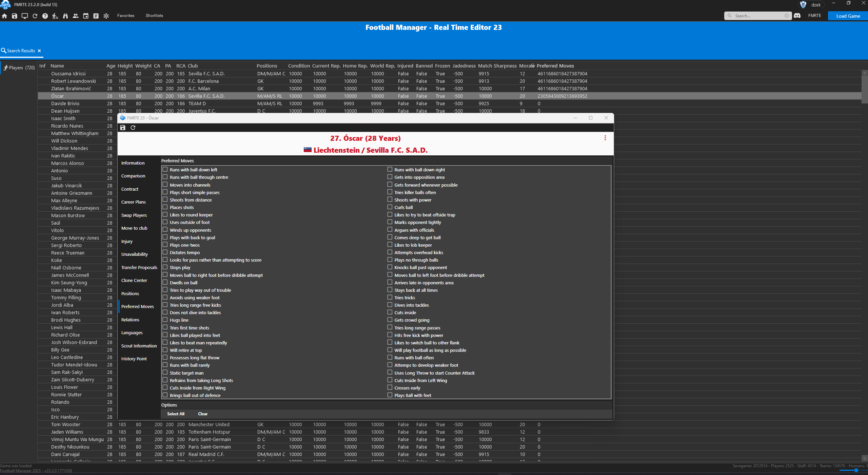Close the Óscar player window
Image resolution: width=868 pixels, height=475 pixels.
[x=606, y=118]
